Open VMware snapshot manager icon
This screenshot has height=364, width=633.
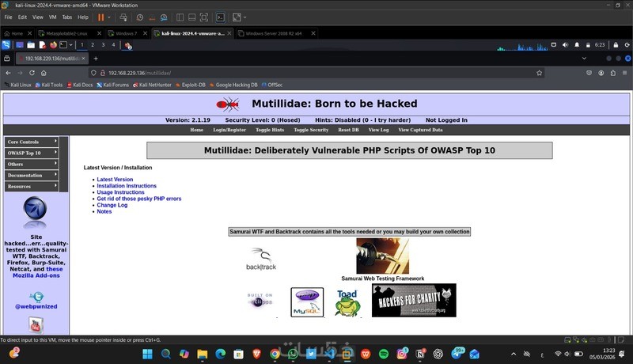click(x=164, y=17)
